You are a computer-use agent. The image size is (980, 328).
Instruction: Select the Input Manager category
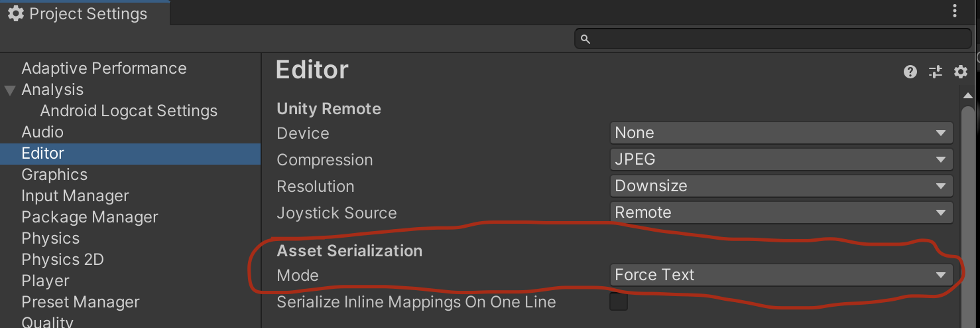tap(75, 196)
